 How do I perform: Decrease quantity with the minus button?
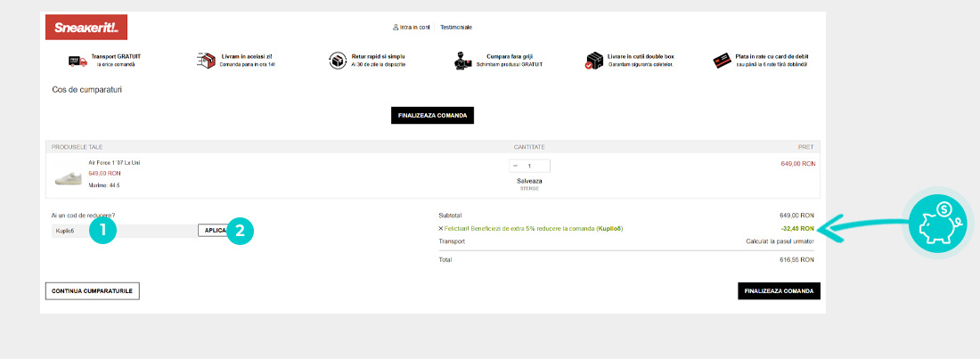516,166
